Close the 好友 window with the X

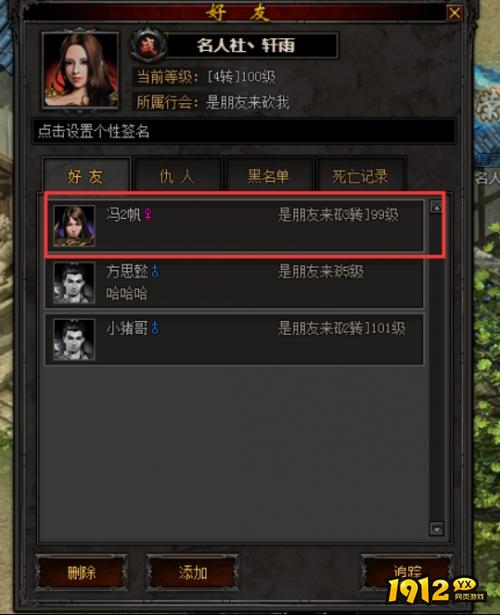pyautogui.click(x=455, y=13)
